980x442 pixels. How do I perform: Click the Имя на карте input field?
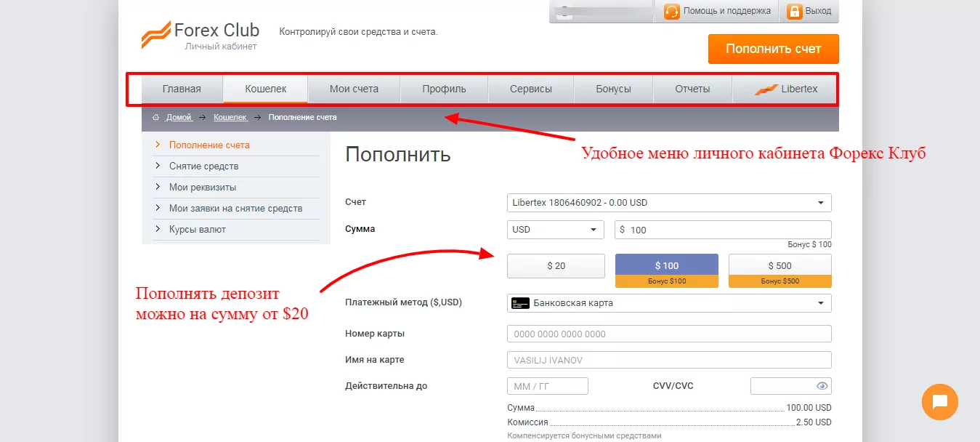coord(669,360)
